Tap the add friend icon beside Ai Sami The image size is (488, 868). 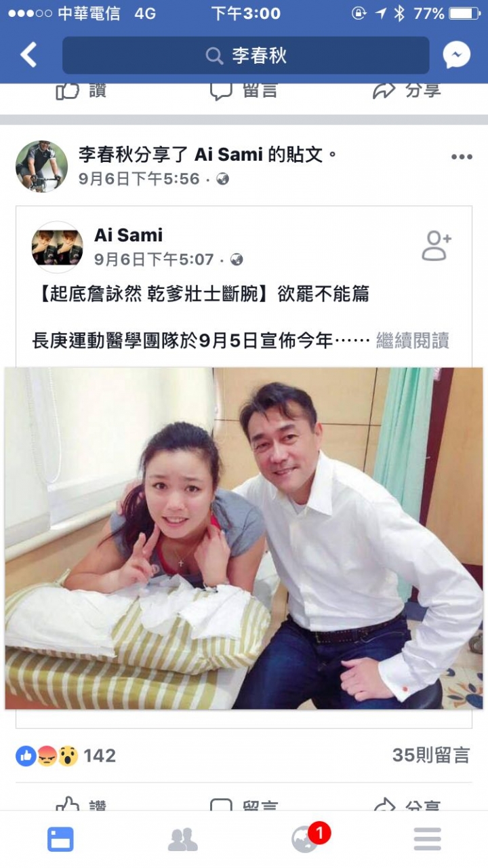(436, 245)
